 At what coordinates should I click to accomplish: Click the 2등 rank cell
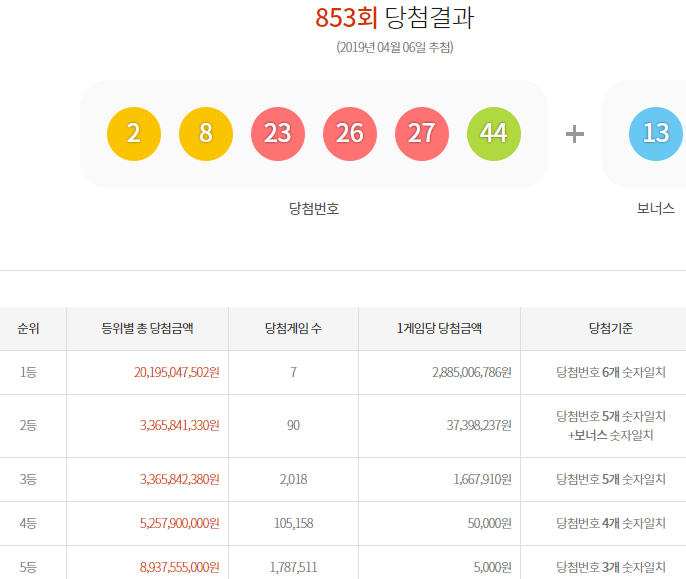28,425
